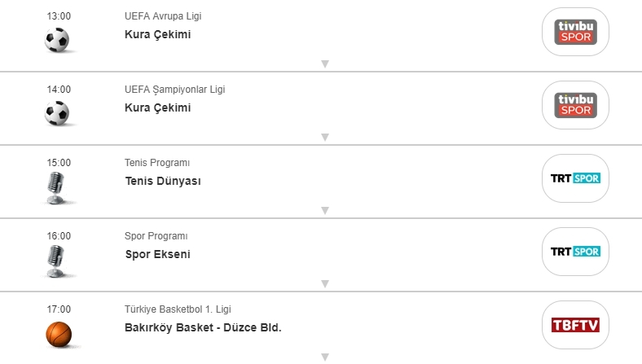Click the microphone icon for Tenis Dünyası
This screenshot has width=642, height=364.
55,188
